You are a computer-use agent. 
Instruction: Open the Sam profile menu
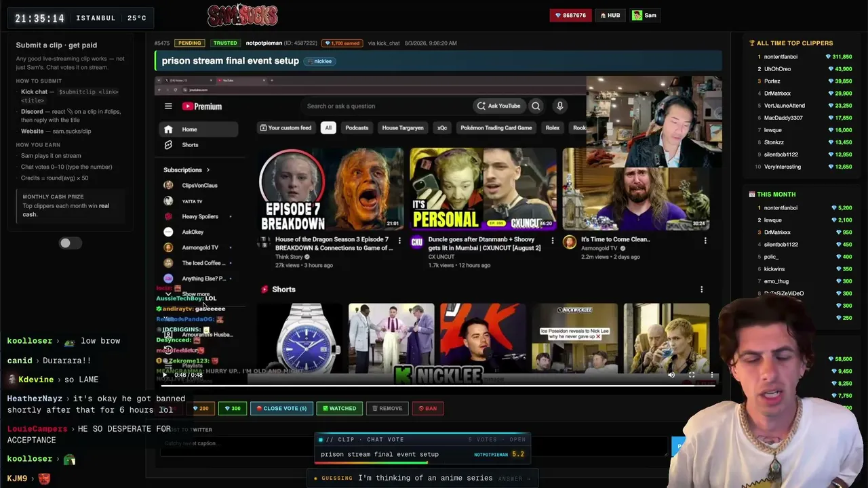pyautogui.click(x=644, y=15)
